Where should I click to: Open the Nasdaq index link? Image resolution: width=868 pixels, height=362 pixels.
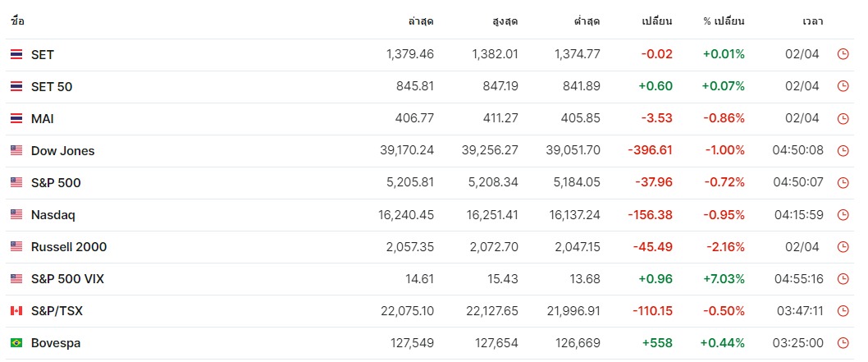tap(53, 215)
